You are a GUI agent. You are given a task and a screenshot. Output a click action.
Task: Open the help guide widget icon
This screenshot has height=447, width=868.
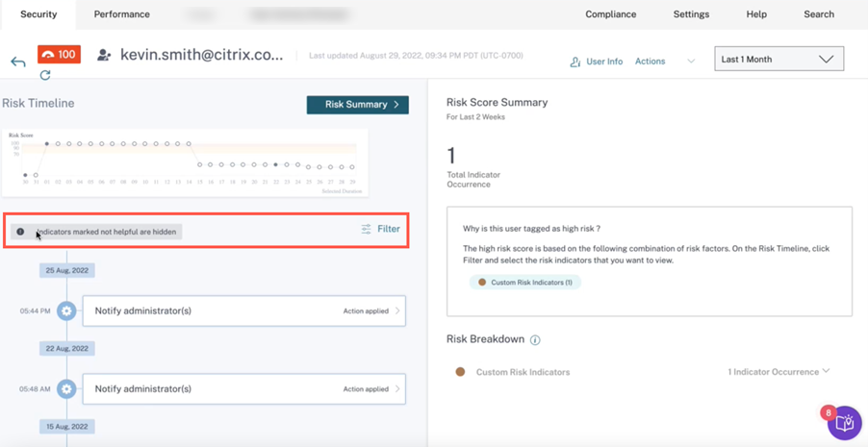point(844,423)
